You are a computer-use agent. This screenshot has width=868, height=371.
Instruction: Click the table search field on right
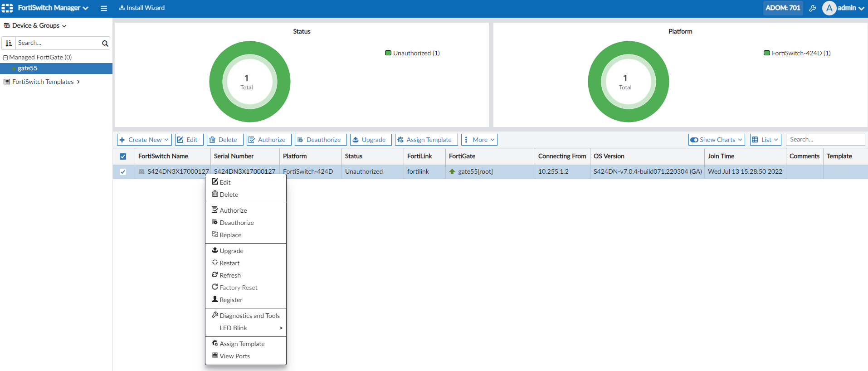(825, 140)
